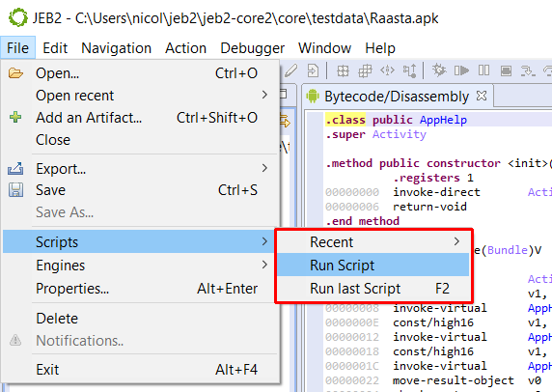Click the Step Into debugger toolbar icon
This screenshot has width=552, height=392.
528,70
